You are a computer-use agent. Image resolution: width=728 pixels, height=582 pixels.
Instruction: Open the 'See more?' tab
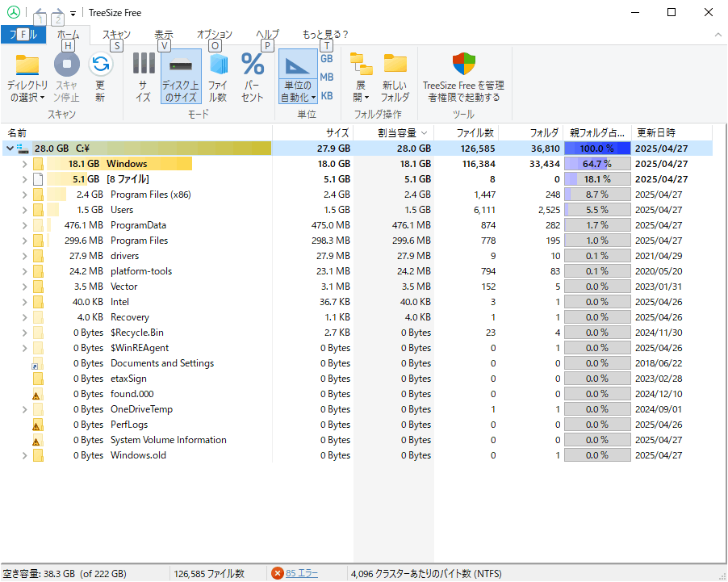click(325, 35)
